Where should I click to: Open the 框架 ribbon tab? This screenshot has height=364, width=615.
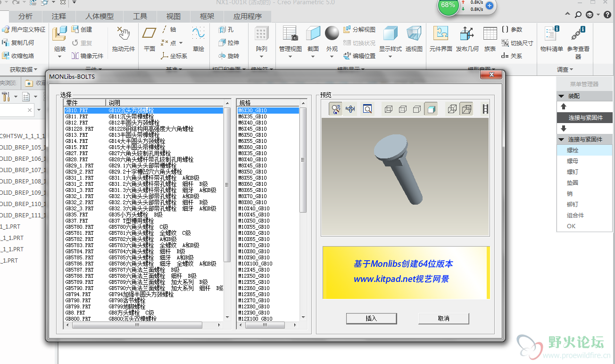pos(207,16)
